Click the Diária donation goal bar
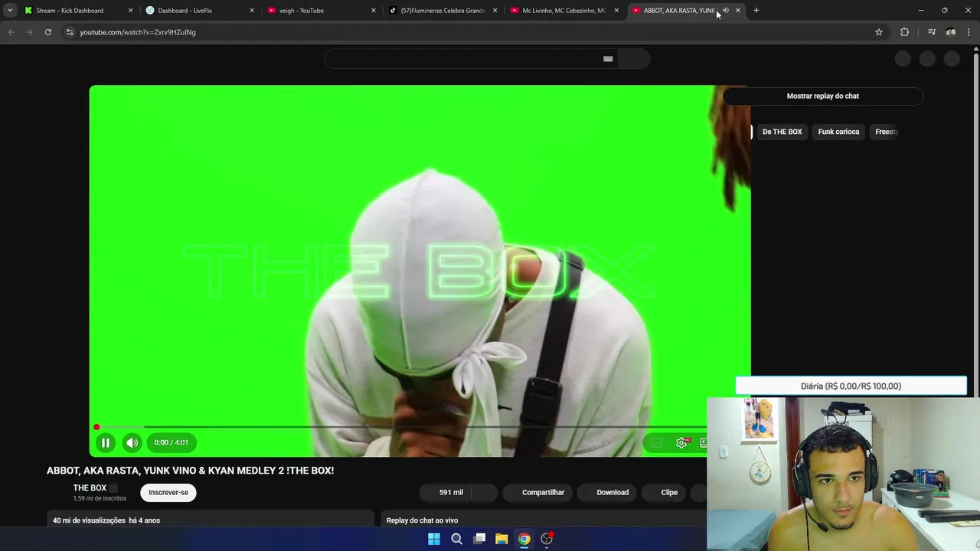The width and height of the screenshot is (980, 551). [x=851, y=386]
